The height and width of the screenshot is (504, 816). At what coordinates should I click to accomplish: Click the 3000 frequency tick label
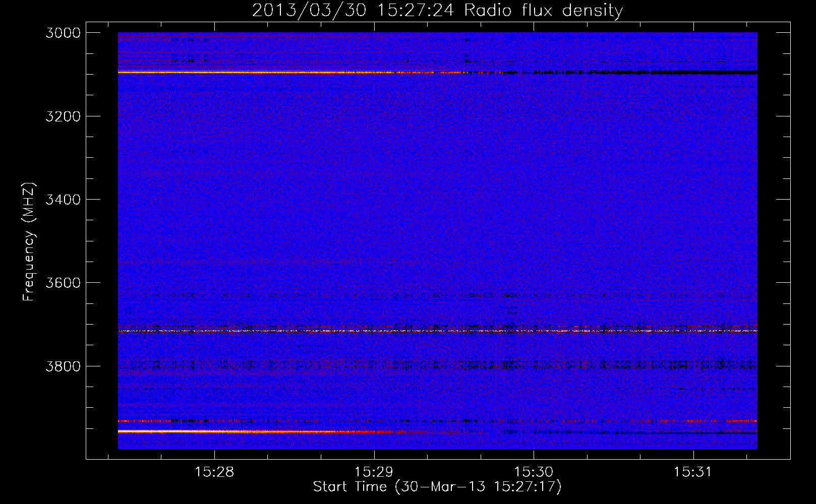[63, 33]
